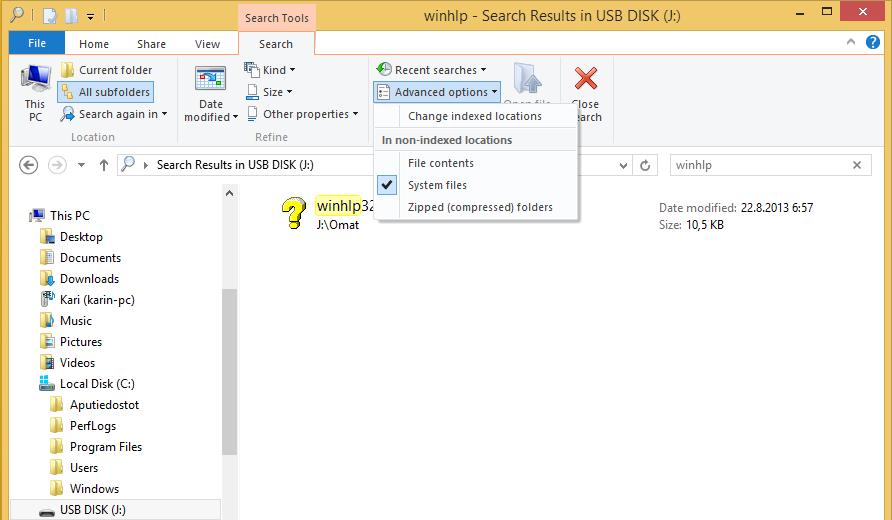Click the navigation pane scrollbar thumb

[229, 372]
